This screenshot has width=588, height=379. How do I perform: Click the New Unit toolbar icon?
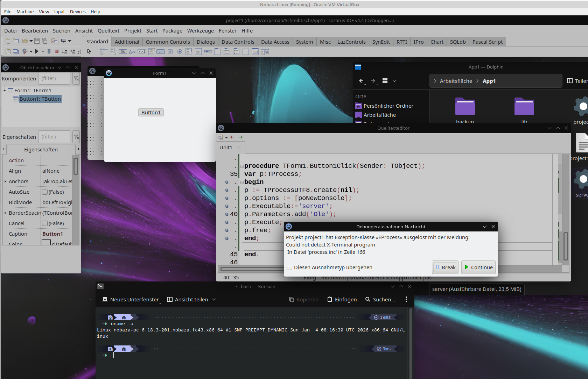tap(8, 41)
